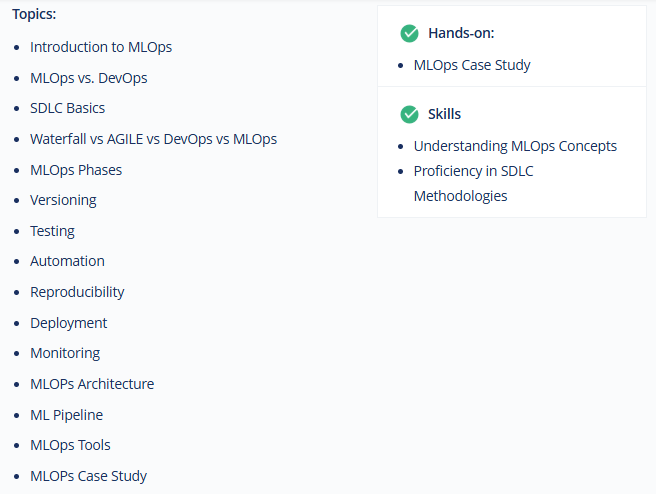
Task: Click the Monitoring topic
Action: [65, 353]
